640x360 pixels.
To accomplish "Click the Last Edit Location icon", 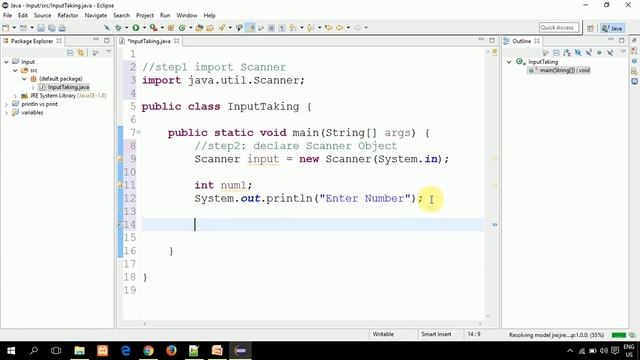I will tap(329, 28).
